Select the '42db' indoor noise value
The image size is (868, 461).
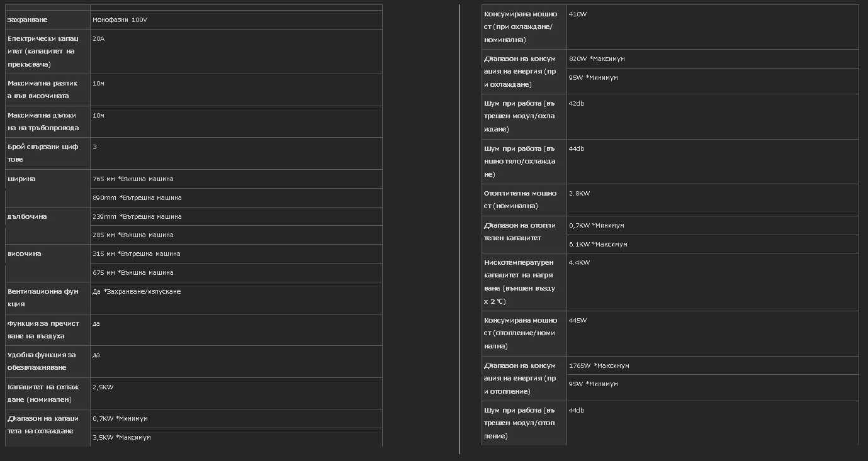tap(576, 103)
